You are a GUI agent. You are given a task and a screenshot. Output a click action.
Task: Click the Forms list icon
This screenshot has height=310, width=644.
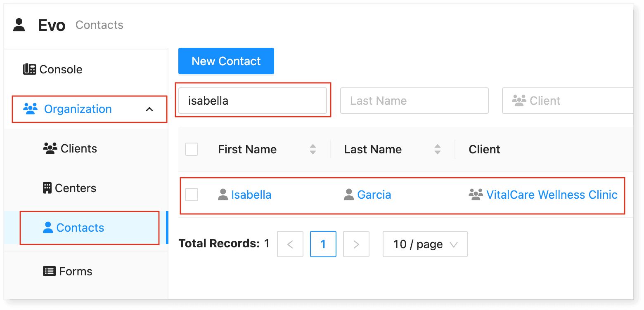click(x=50, y=271)
